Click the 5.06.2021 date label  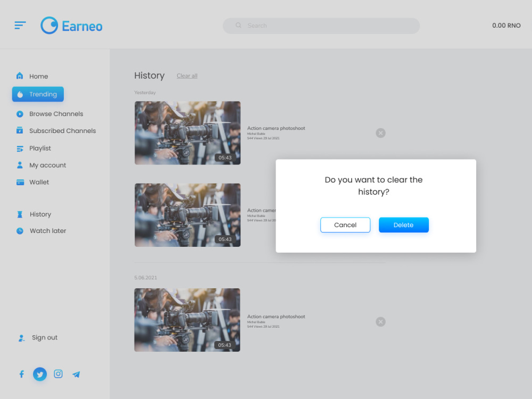pos(146,278)
